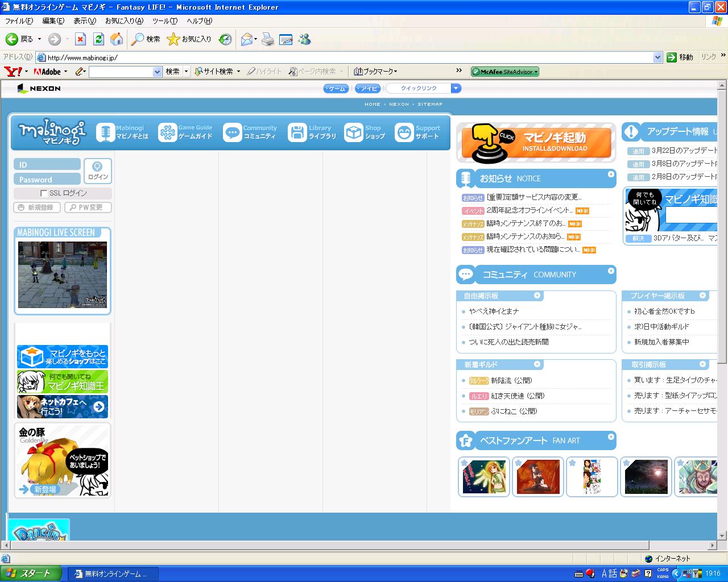
Task: Open the Messenger people icon
Action: pos(304,39)
